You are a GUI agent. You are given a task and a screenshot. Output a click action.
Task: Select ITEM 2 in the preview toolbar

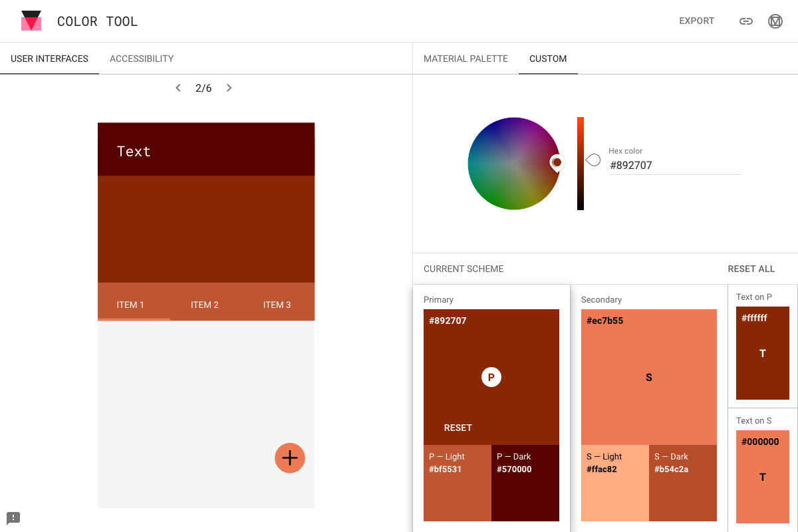coord(205,305)
